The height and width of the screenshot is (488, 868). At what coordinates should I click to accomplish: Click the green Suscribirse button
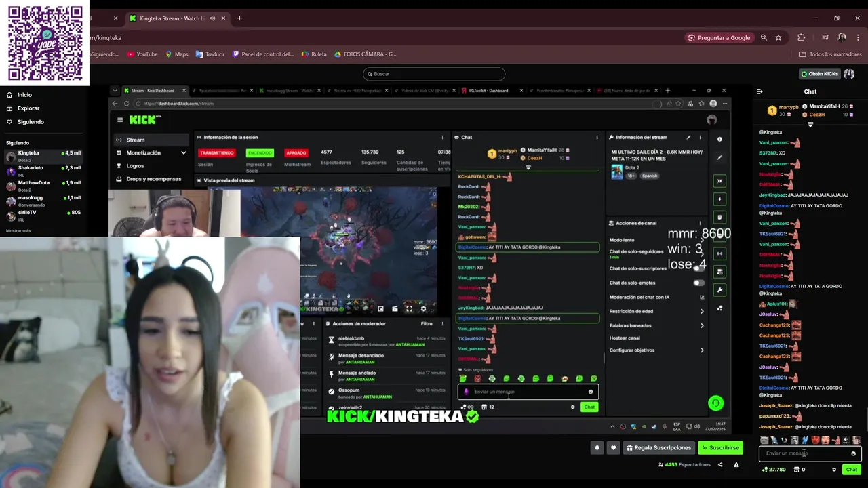(721, 447)
